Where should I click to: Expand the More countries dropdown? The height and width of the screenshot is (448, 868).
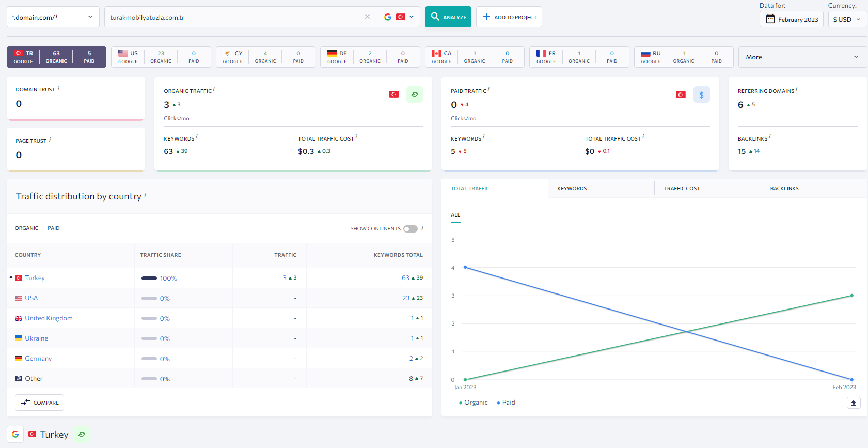(x=802, y=57)
